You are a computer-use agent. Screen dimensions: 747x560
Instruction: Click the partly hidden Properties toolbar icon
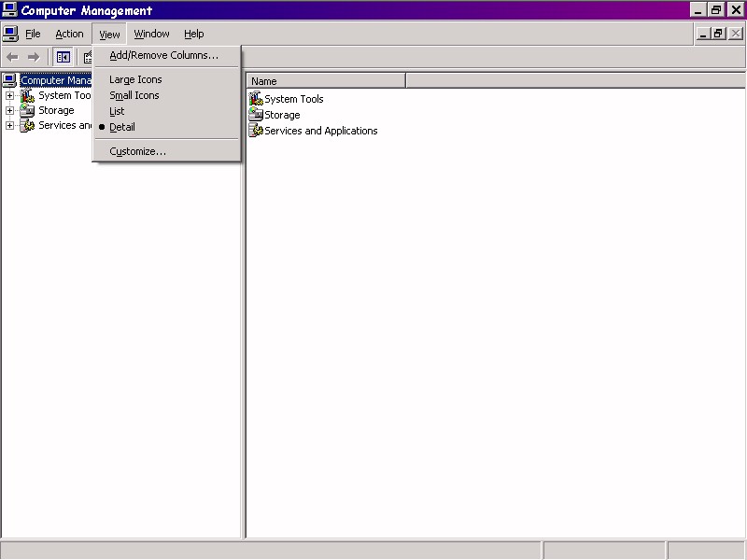[x=88, y=58]
